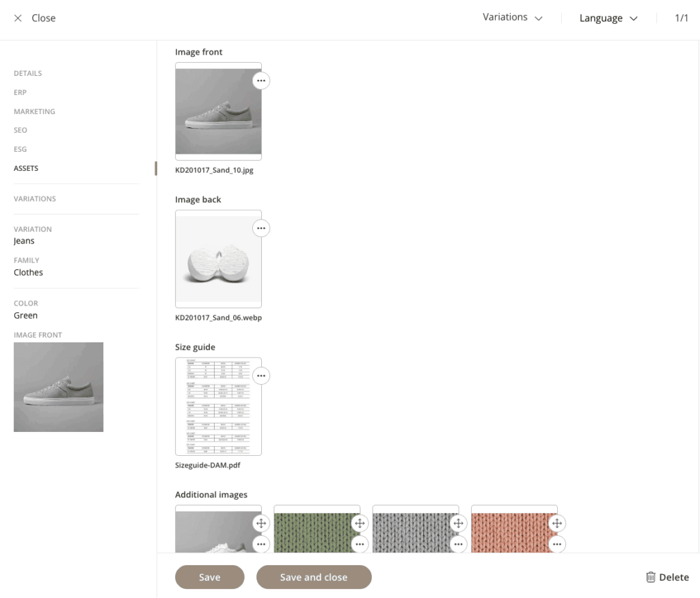Open options menu on green knit image
The height and width of the screenshot is (598, 700).
360,544
